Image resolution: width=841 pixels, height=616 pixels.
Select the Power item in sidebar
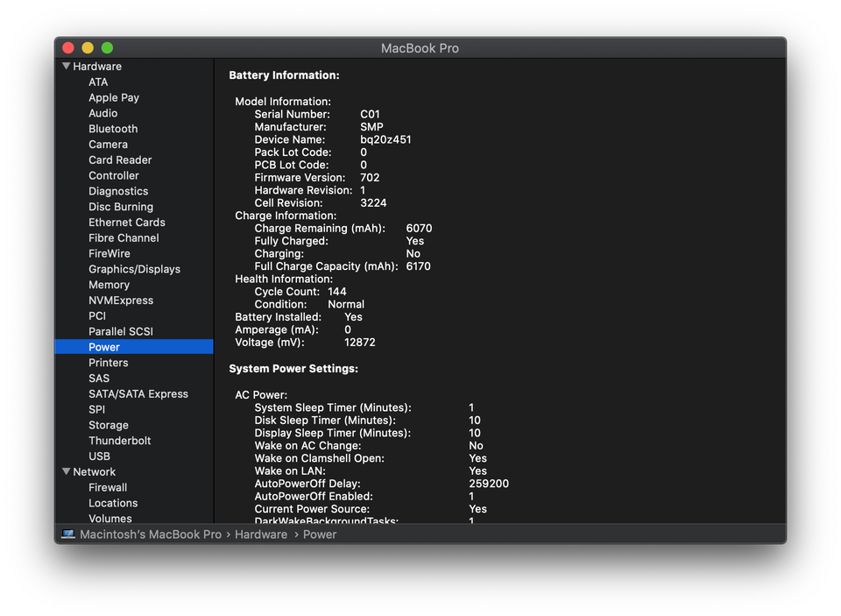coord(104,347)
